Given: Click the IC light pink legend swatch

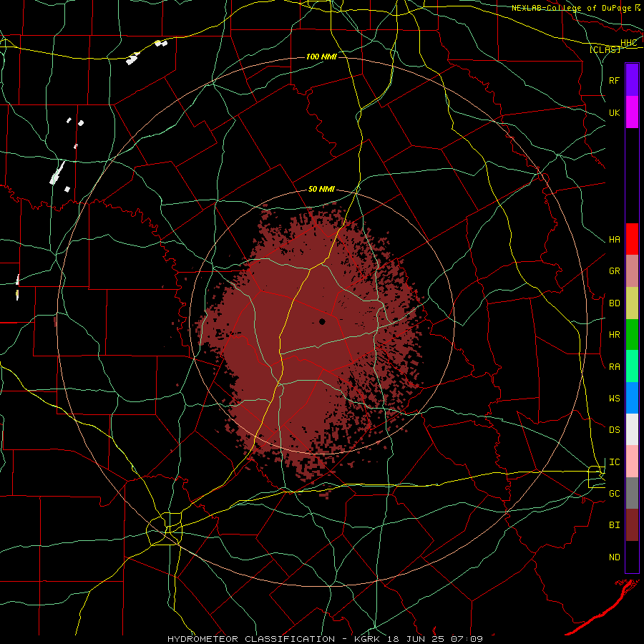Looking at the screenshot, I should tap(632, 462).
